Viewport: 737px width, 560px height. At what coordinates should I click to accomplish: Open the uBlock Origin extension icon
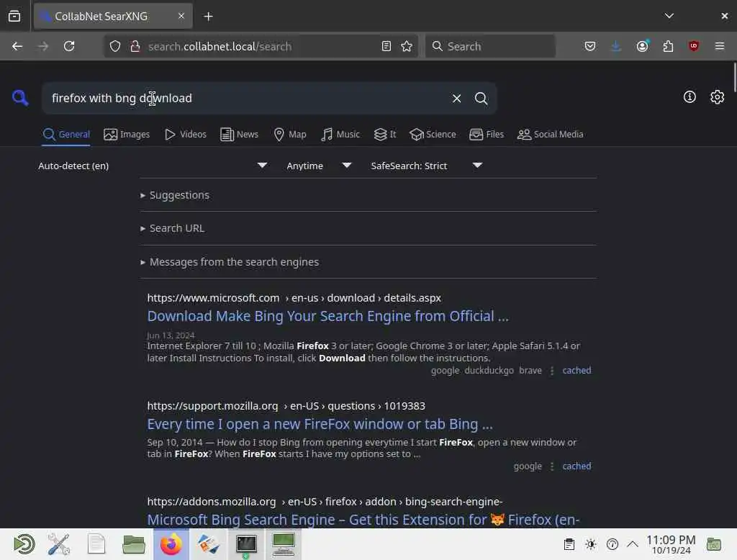[693, 46]
